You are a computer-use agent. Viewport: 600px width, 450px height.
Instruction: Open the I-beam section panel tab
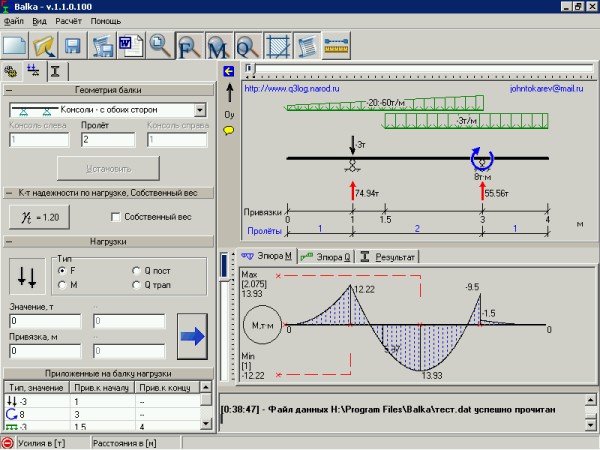[56, 71]
